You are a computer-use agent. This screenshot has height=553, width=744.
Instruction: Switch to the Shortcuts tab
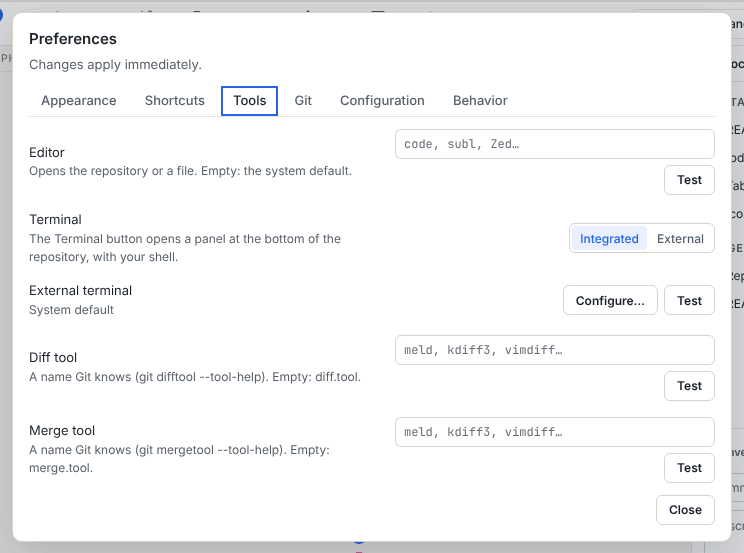pyautogui.click(x=175, y=101)
